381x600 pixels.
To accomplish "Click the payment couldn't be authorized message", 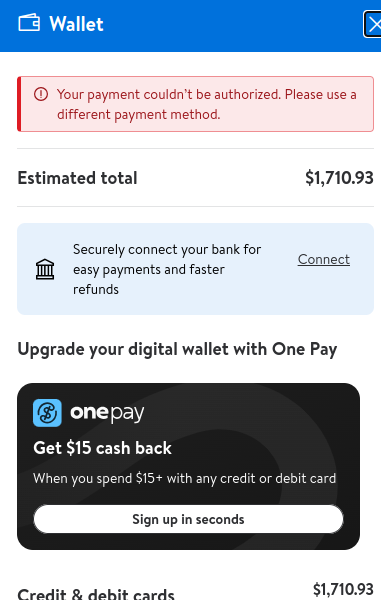I will coord(207,104).
